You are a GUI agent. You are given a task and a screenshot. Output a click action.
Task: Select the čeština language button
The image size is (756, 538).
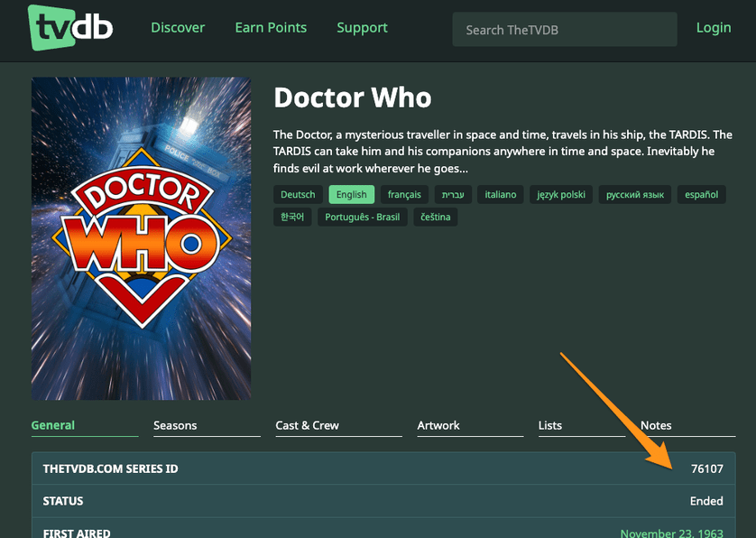pyautogui.click(x=436, y=217)
